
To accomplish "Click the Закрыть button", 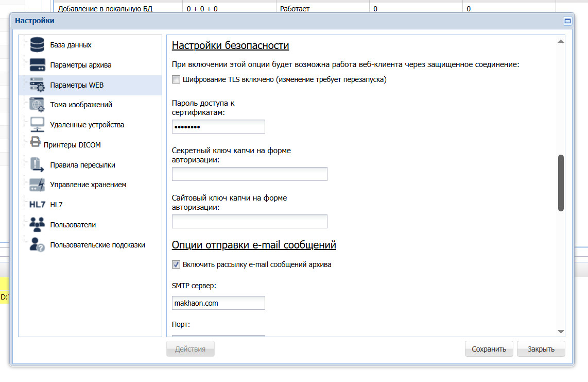I will click(541, 349).
